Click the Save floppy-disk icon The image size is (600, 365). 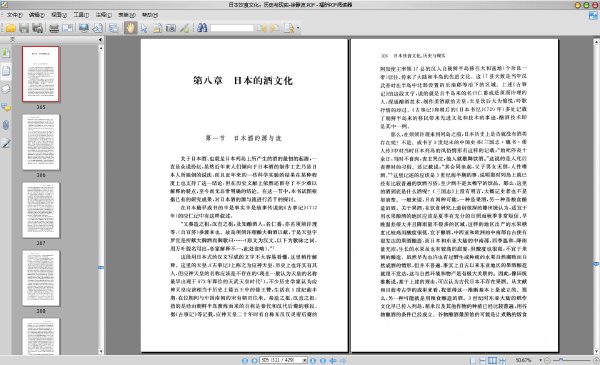coord(24,28)
